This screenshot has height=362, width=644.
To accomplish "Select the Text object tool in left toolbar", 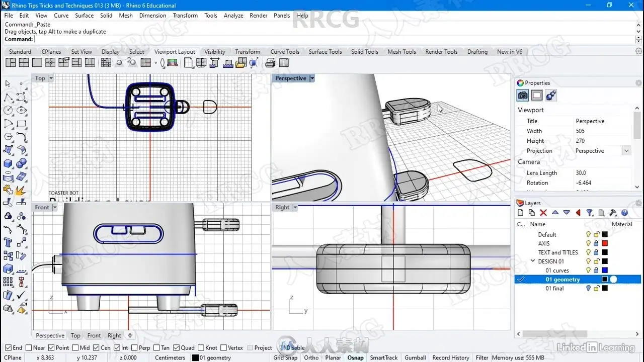I will (x=8, y=242).
